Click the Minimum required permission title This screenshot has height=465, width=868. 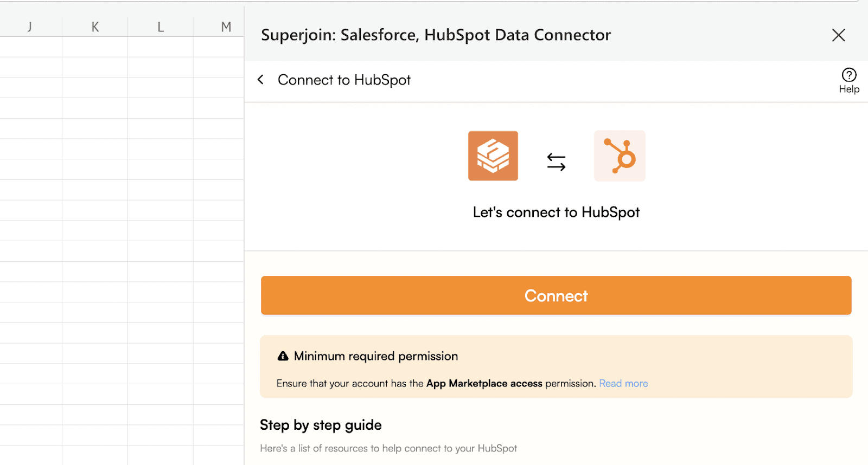[376, 356]
